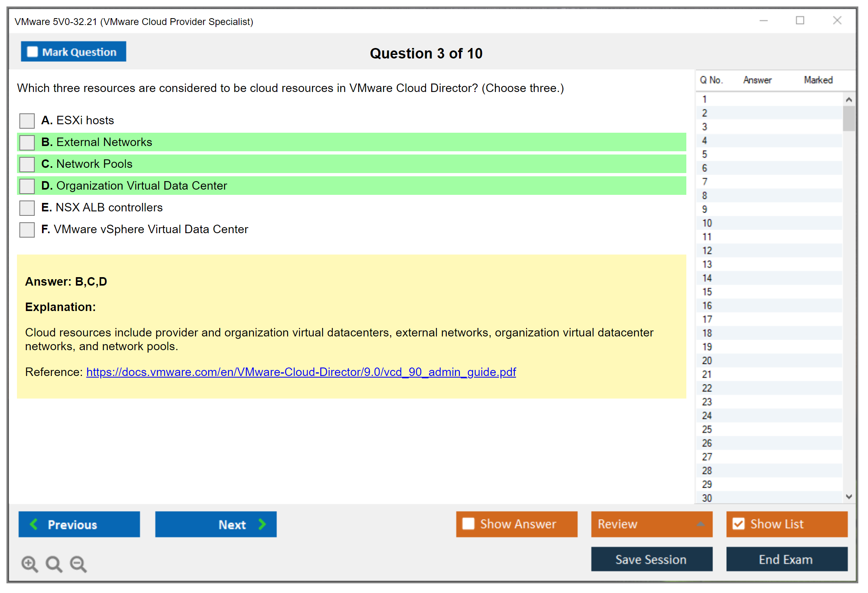Toggle the Mark Question checkbox
This screenshot has height=593, width=868.
(x=32, y=52)
